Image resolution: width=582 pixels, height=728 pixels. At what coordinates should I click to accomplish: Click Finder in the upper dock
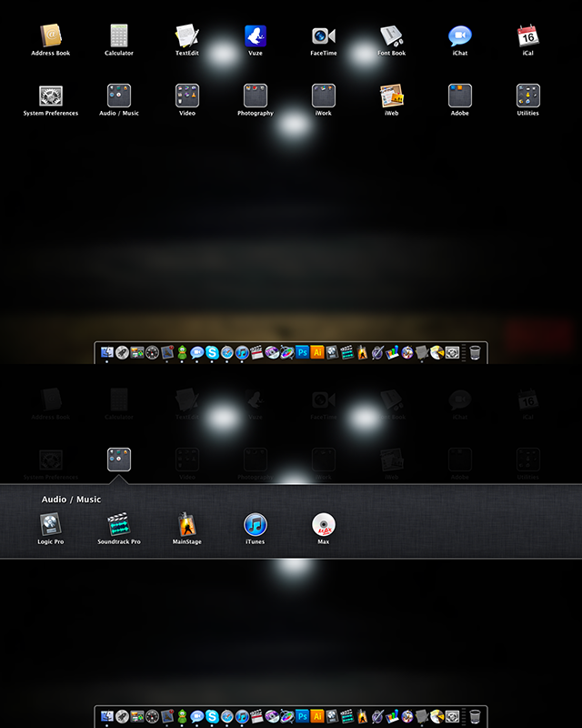pyautogui.click(x=106, y=353)
